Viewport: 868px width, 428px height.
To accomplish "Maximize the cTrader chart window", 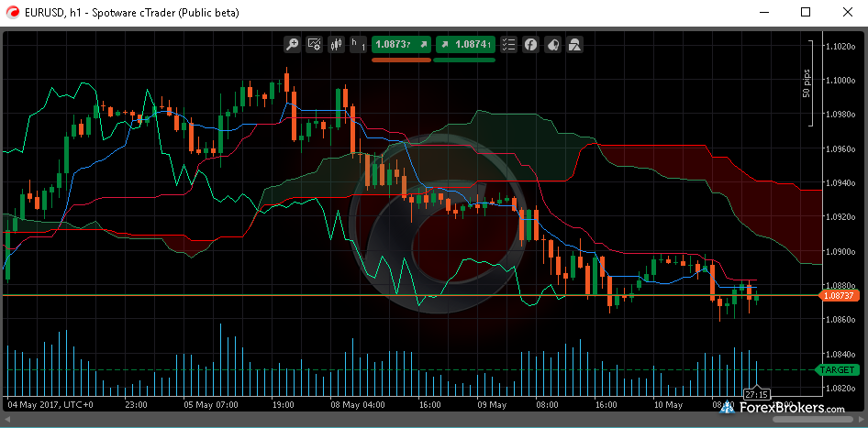I will [806, 13].
